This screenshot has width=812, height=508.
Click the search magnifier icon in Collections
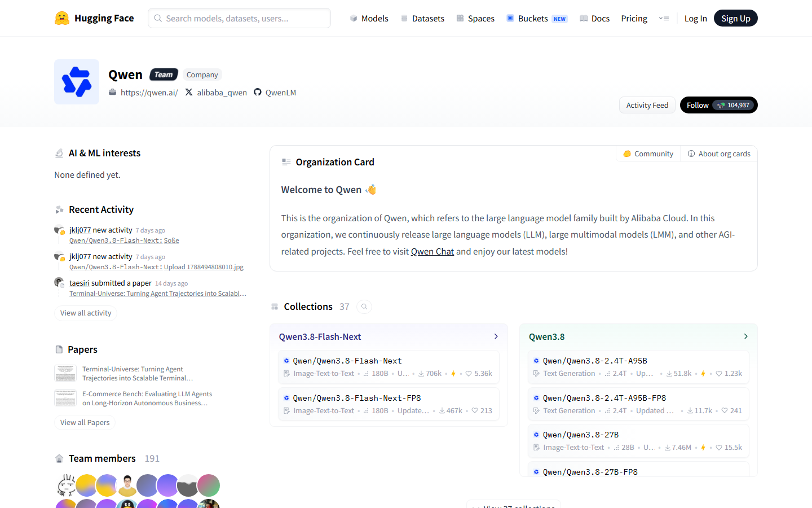click(x=364, y=306)
